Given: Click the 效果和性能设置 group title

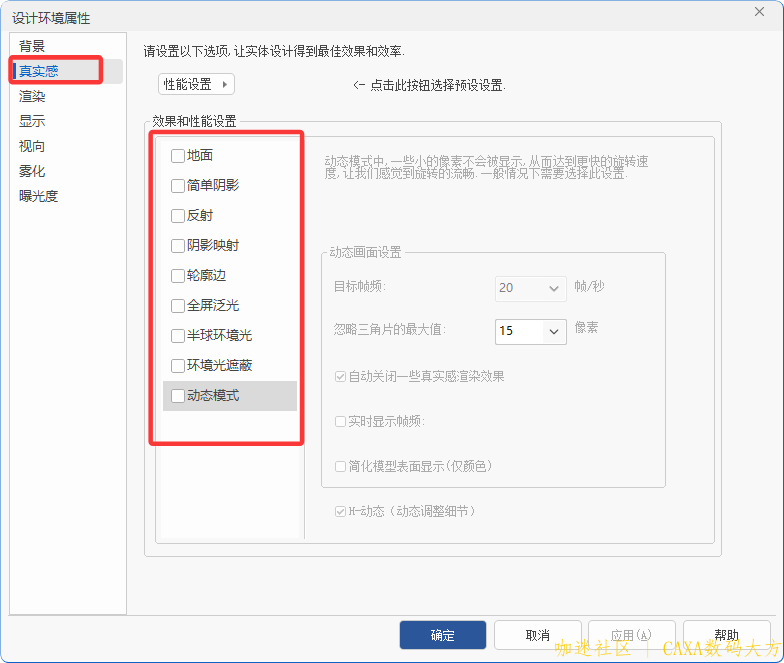Looking at the screenshot, I should [x=194, y=121].
